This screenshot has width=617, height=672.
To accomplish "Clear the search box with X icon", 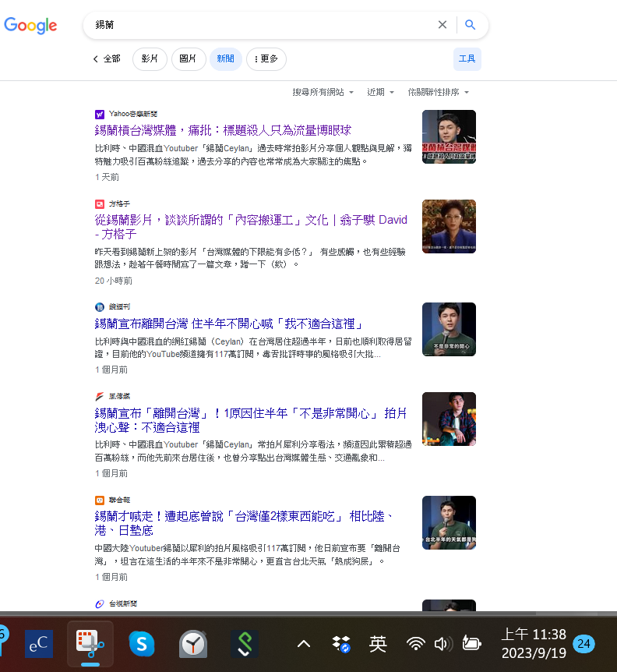I will [442, 25].
